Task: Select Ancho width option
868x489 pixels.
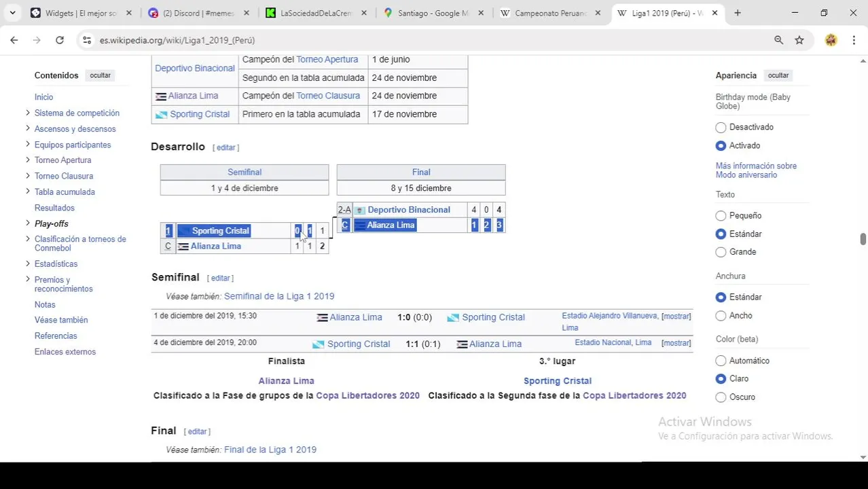Action: 721,316
